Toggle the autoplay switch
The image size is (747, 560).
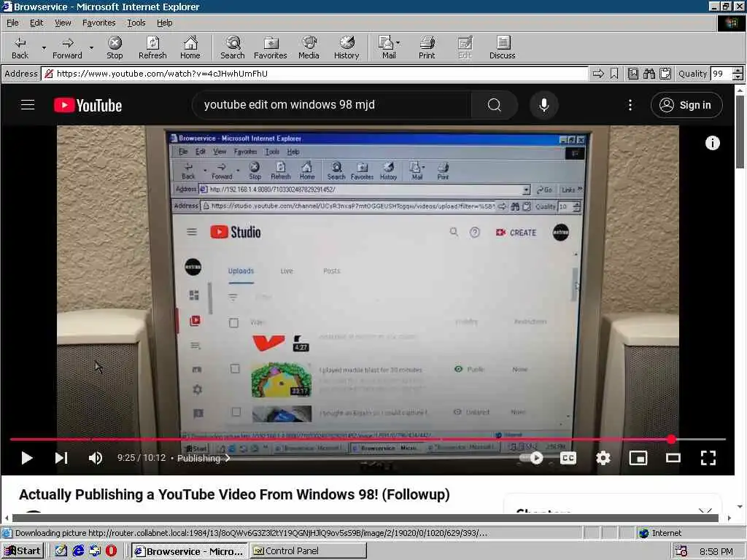532,458
